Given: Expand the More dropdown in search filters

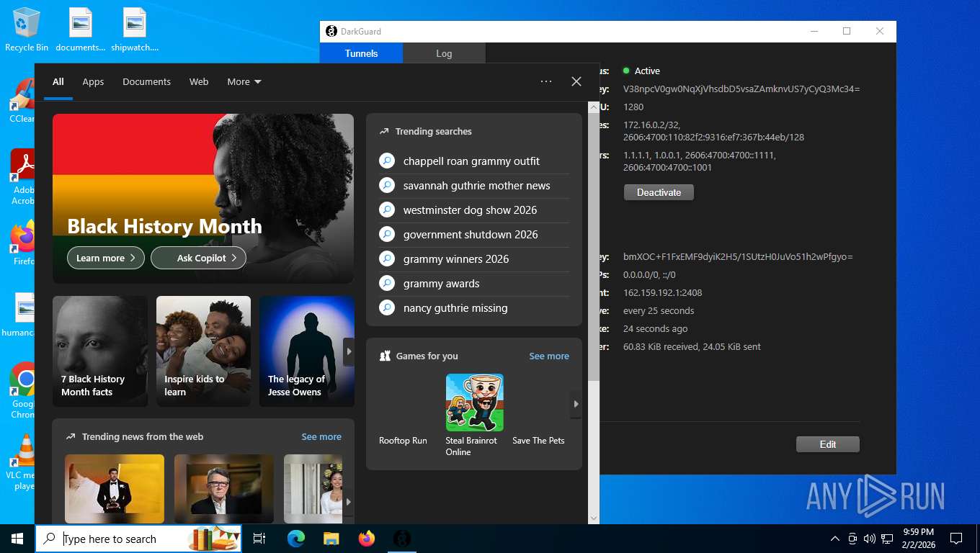Looking at the screenshot, I should tap(244, 82).
